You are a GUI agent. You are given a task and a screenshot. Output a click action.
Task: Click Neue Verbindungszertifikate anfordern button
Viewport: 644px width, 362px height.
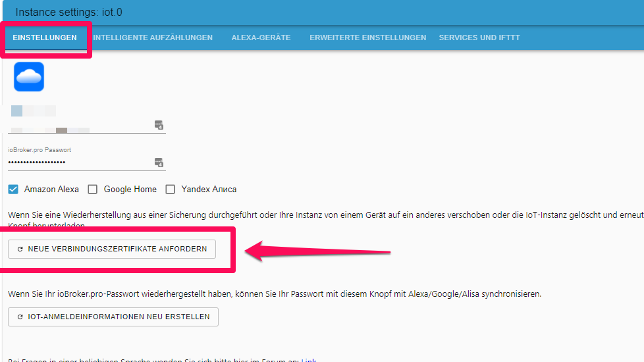click(112, 249)
